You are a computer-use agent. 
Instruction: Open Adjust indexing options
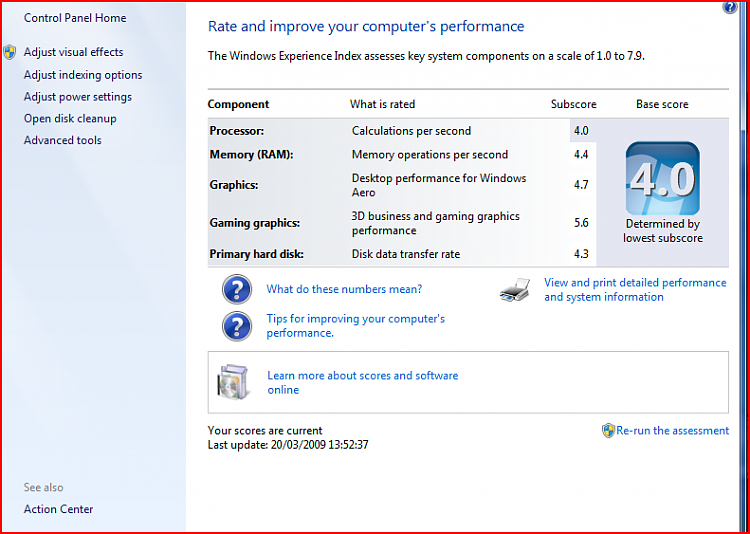tap(83, 75)
